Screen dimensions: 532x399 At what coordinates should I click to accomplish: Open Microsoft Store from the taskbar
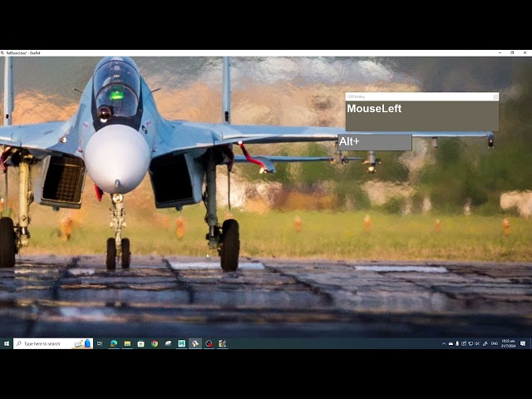tap(140, 343)
